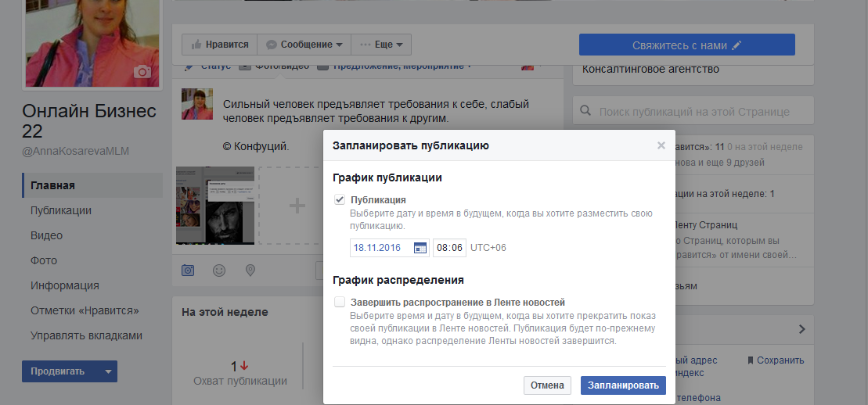Image resolution: width=868 pixels, height=405 pixels.
Task: Click the Свяжитесь с нами button
Action: tap(686, 45)
